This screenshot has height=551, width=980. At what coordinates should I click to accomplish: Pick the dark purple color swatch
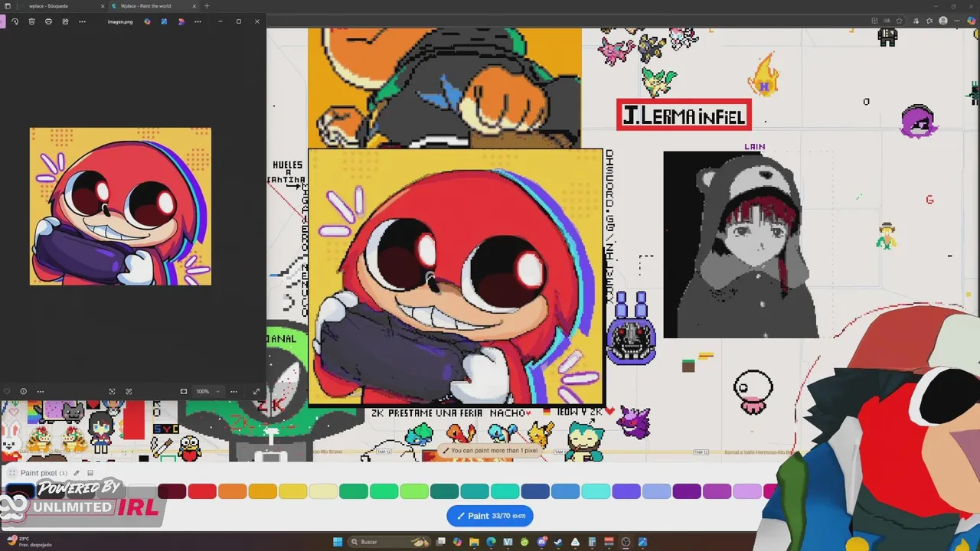tap(687, 491)
